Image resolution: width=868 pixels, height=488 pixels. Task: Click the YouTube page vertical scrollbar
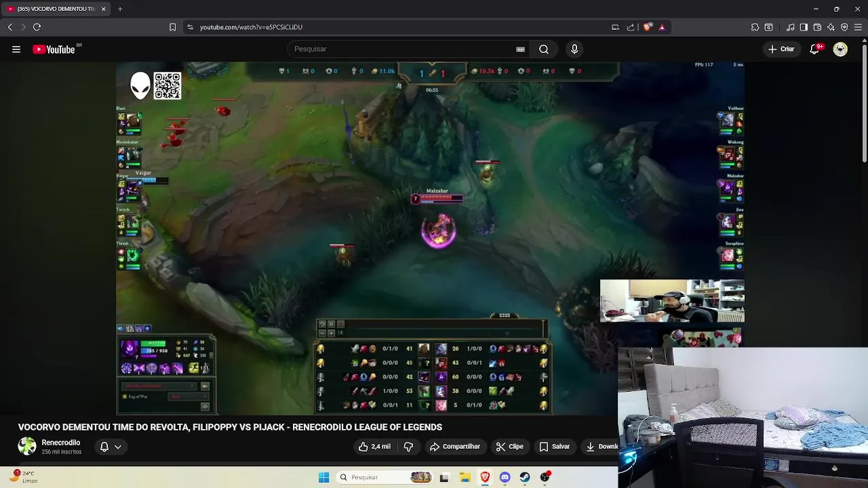click(x=865, y=102)
